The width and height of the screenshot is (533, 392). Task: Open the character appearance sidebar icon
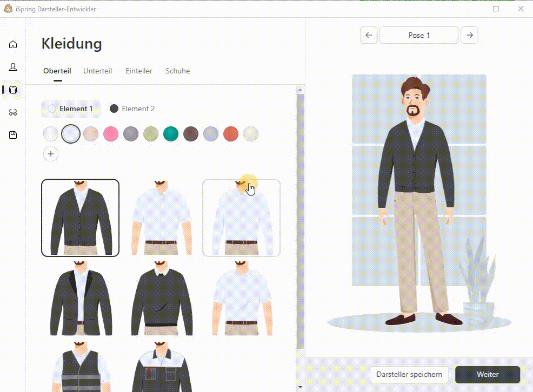tap(13, 67)
